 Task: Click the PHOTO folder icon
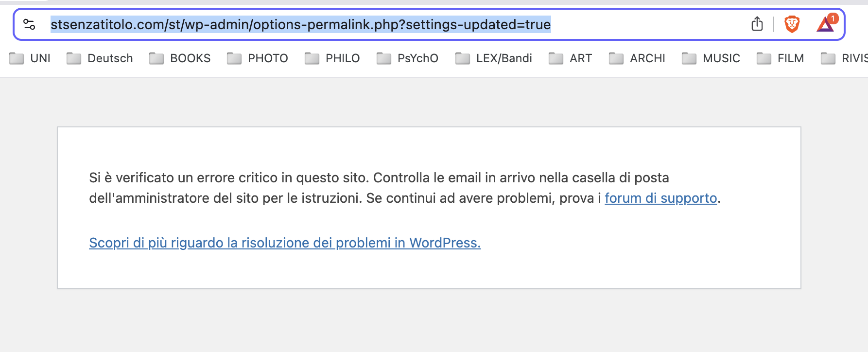234,58
